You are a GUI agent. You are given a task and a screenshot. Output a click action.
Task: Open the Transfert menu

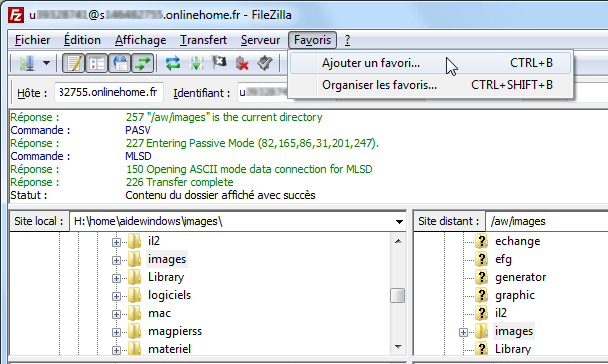coord(204,40)
